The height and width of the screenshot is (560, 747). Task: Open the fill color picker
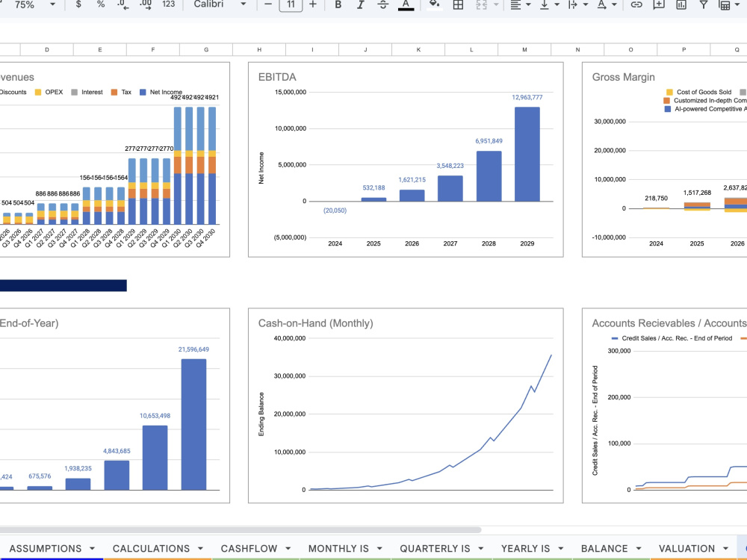coord(434,4)
